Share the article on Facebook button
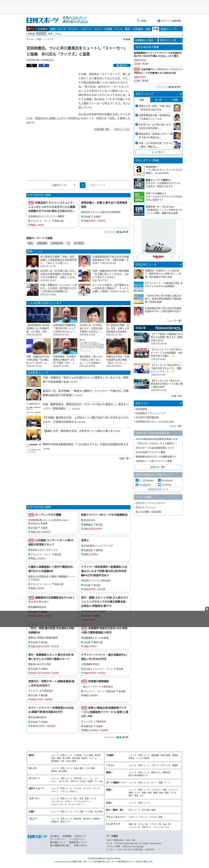This screenshot has width=209, height=868. tap(43, 65)
